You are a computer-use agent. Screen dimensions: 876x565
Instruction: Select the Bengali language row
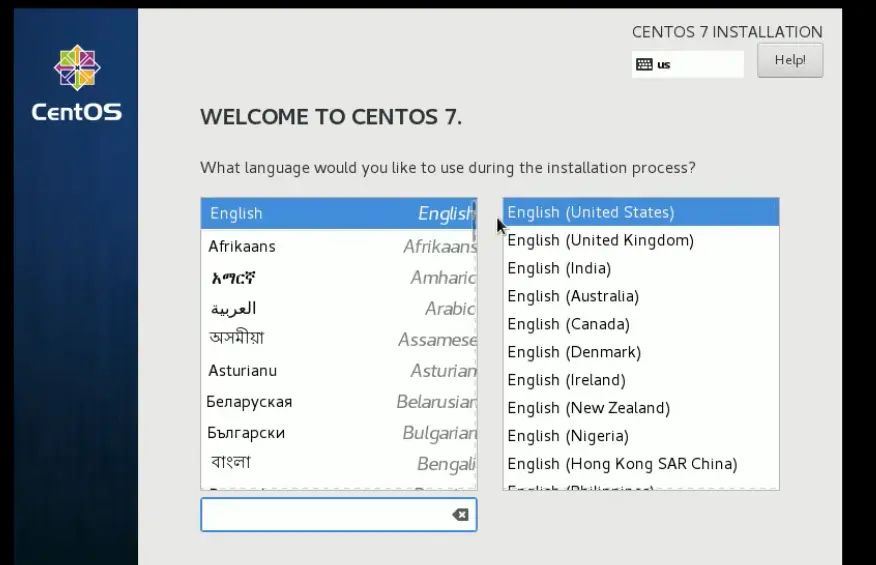pos(339,463)
